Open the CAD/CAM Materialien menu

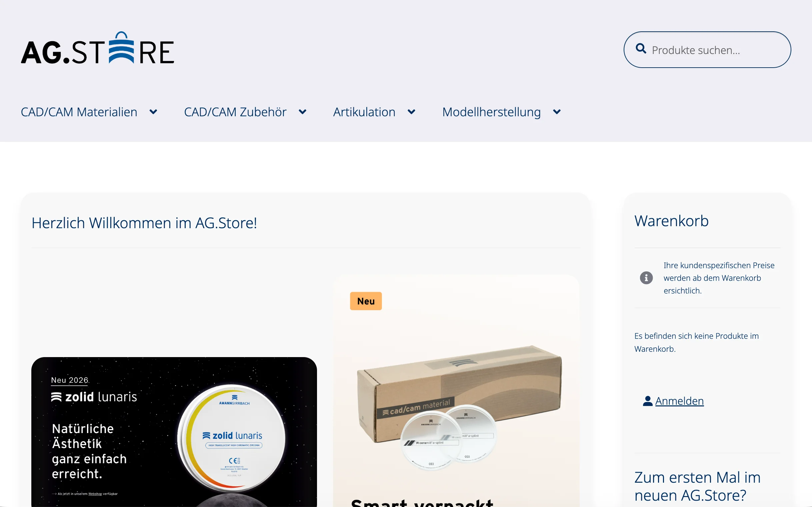coord(79,112)
